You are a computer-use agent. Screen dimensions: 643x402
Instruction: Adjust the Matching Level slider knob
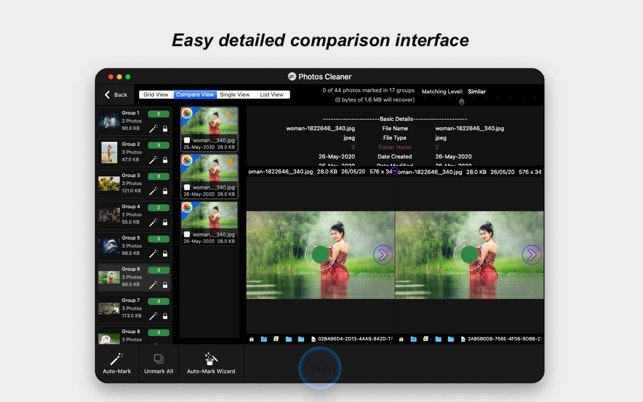pyautogui.click(x=461, y=102)
